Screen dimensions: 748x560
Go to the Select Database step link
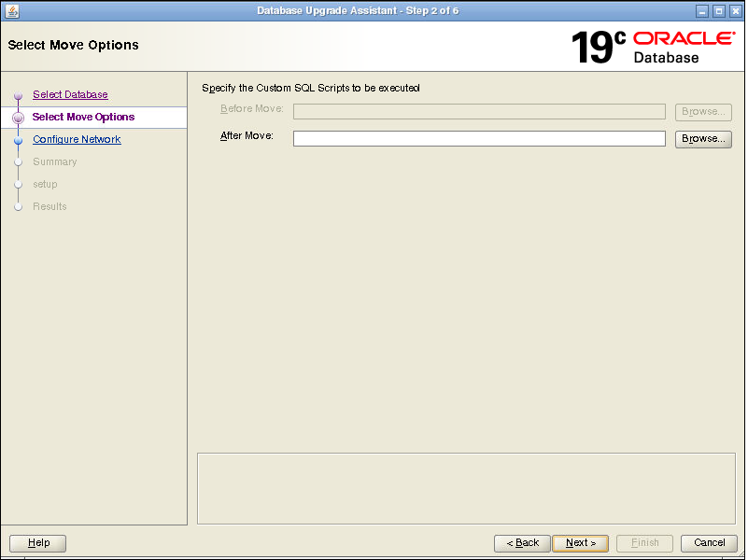click(70, 94)
